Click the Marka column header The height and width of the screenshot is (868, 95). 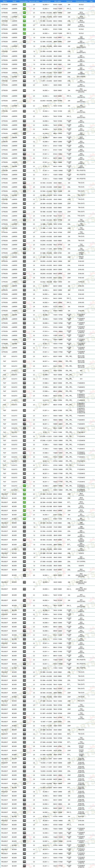(5, 1)
